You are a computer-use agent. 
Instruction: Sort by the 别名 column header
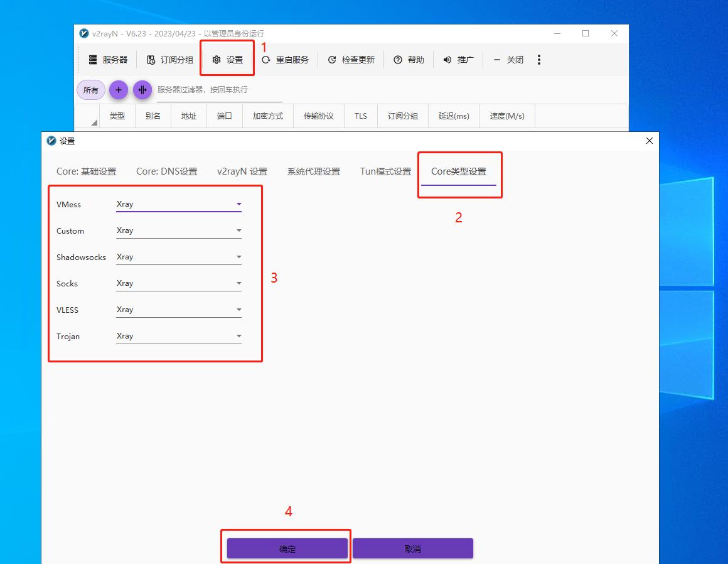pos(153,116)
